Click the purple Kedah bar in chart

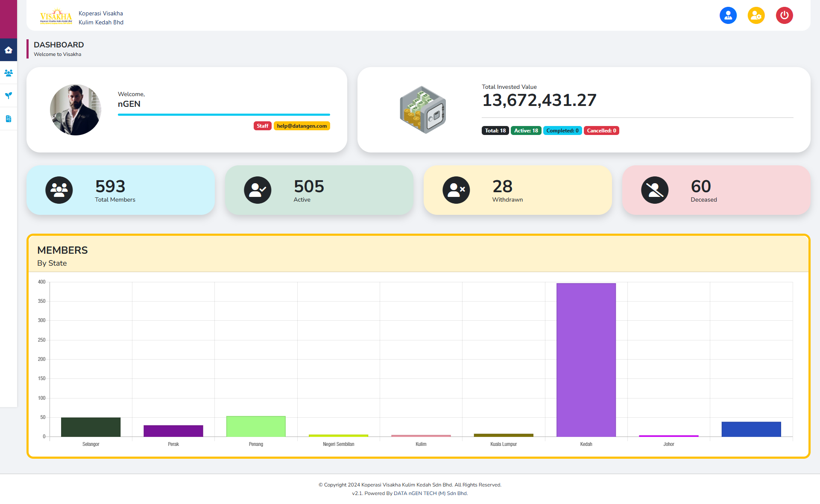point(586,360)
